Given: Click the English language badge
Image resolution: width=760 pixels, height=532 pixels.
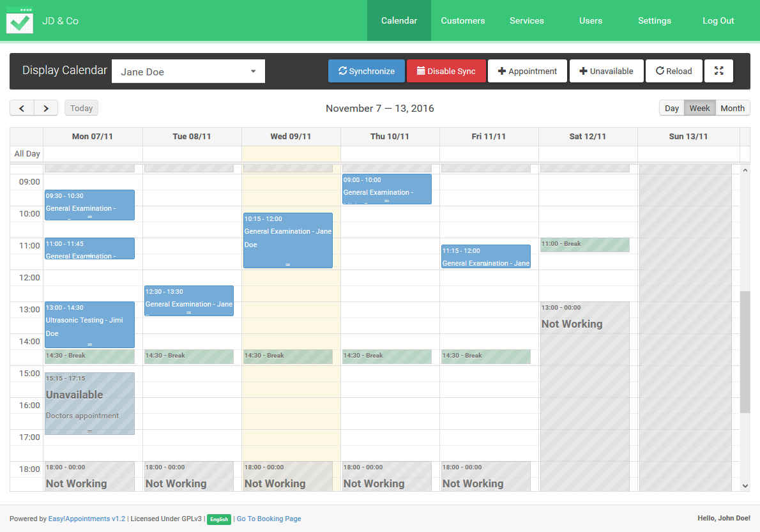Looking at the screenshot, I should click(x=219, y=519).
